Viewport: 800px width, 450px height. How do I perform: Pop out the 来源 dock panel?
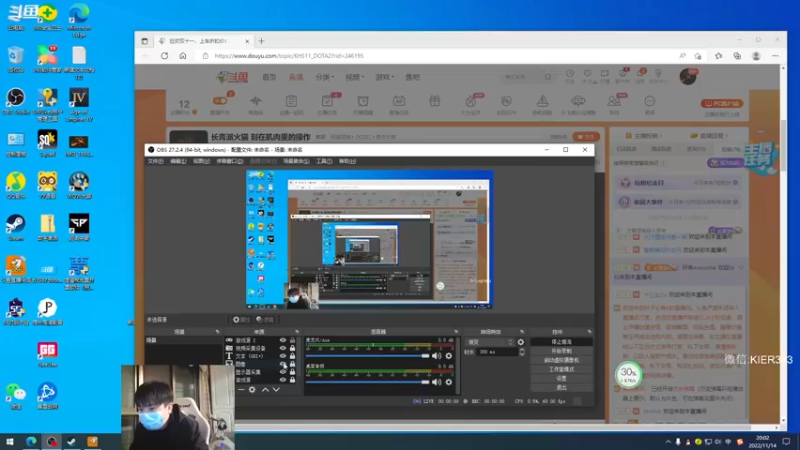(297, 332)
